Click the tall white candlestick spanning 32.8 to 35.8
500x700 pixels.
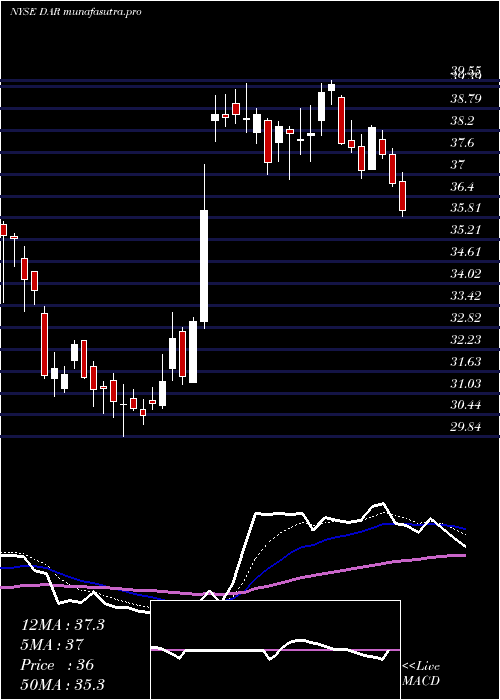point(204,266)
